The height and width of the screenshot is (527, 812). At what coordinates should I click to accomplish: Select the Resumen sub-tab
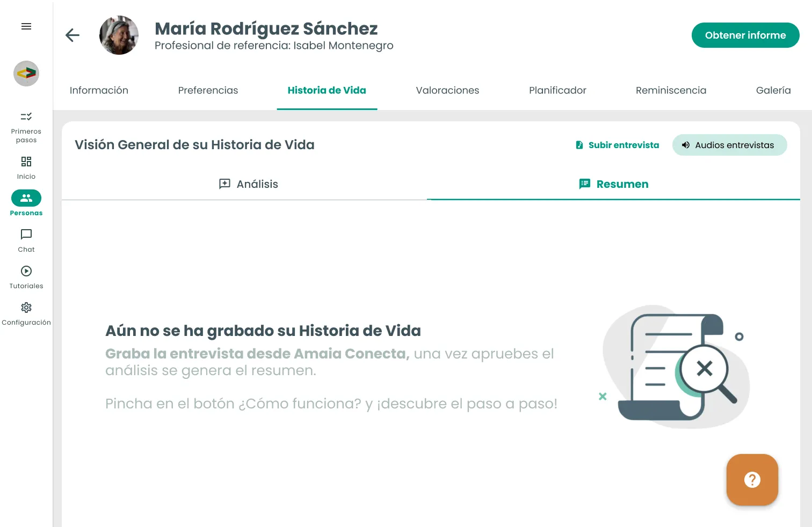click(613, 184)
